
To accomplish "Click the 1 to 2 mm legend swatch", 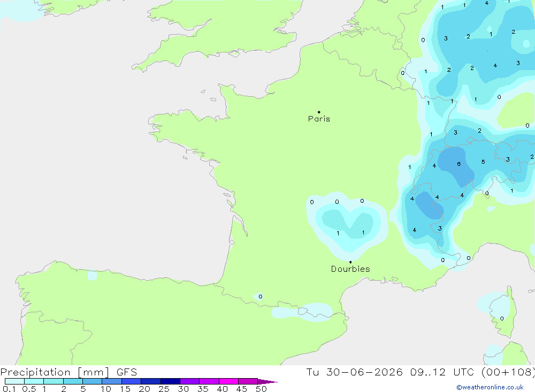I will point(53,381).
